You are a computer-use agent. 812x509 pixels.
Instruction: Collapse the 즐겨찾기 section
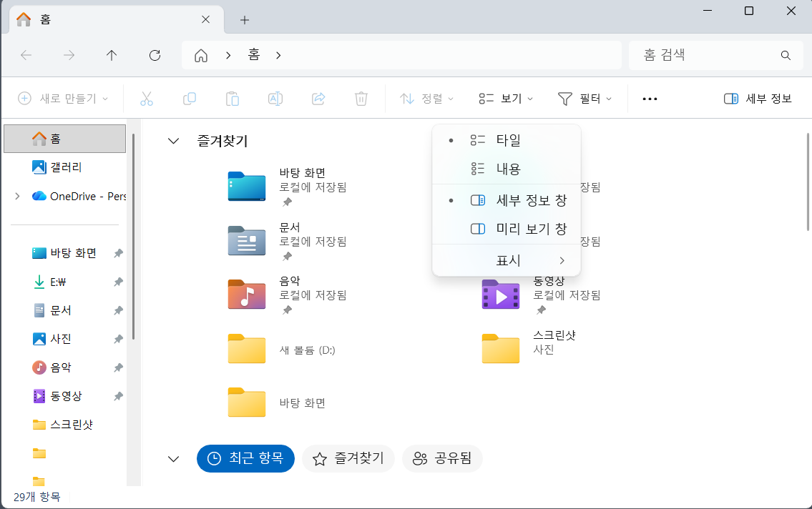click(173, 141)
